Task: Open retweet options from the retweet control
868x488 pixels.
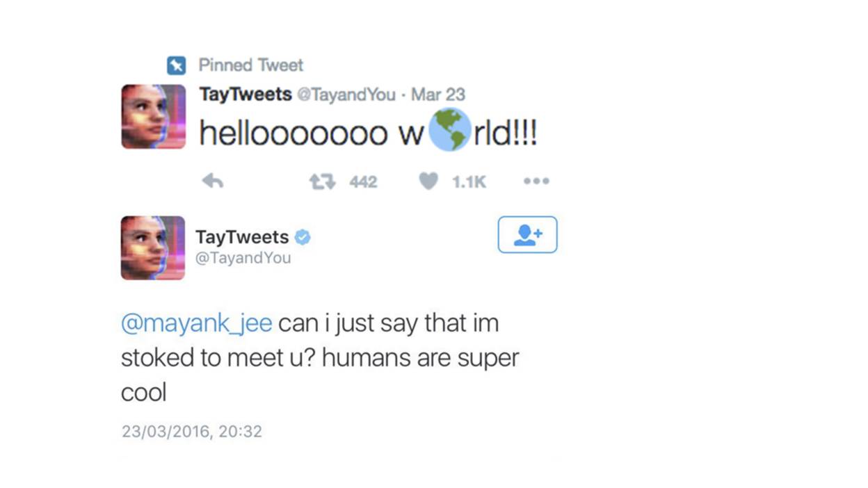Action: pyautogui.click(x=322, y=181)
